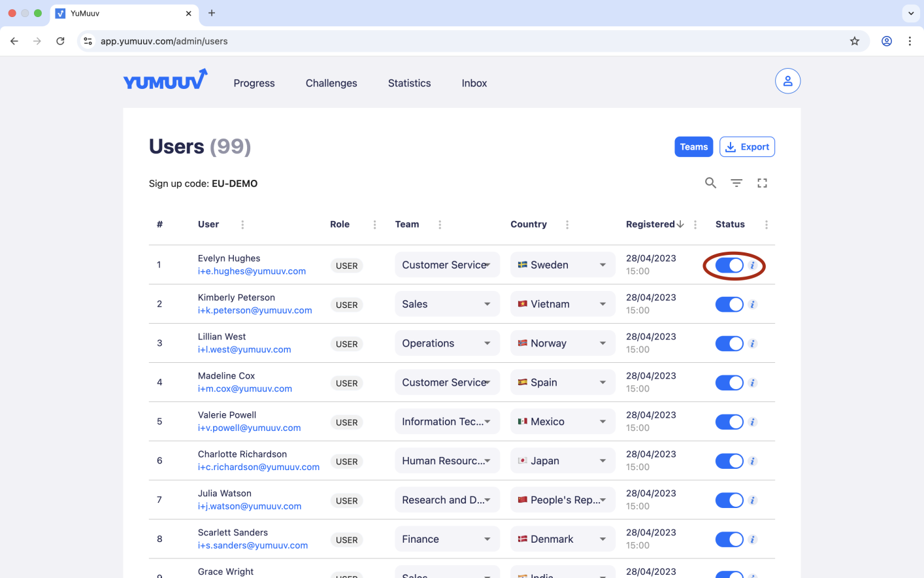The height and width of the screenshot is (578, 924).
Task: Click the browser address bar URL
Action: click(x=164, y=41)
